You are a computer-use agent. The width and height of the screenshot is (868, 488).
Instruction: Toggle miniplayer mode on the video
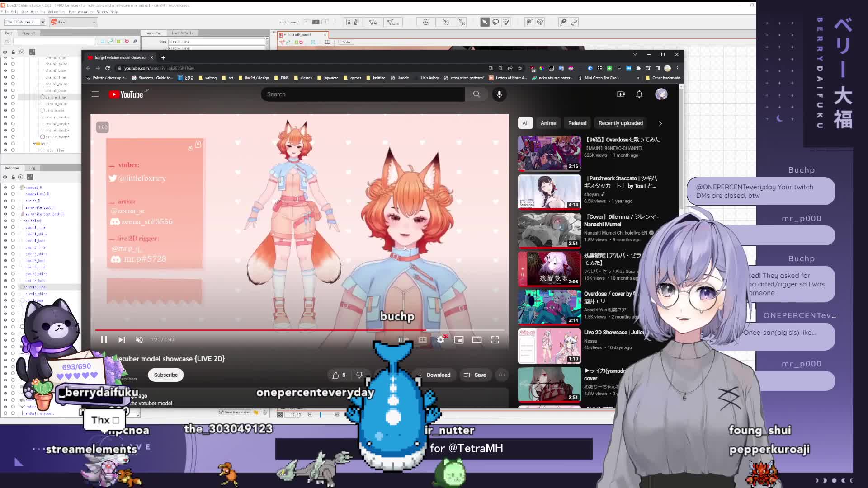tap(459, 340)
